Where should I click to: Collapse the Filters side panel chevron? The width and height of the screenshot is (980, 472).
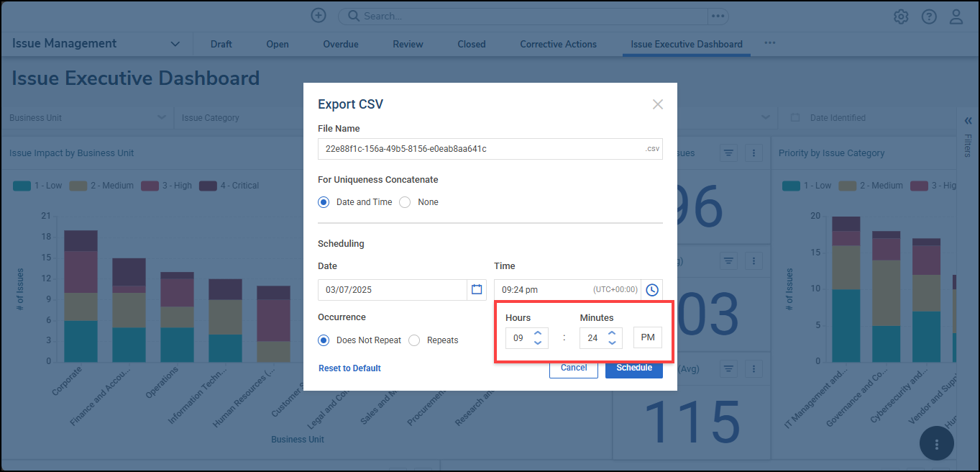[x=968, y=121]
